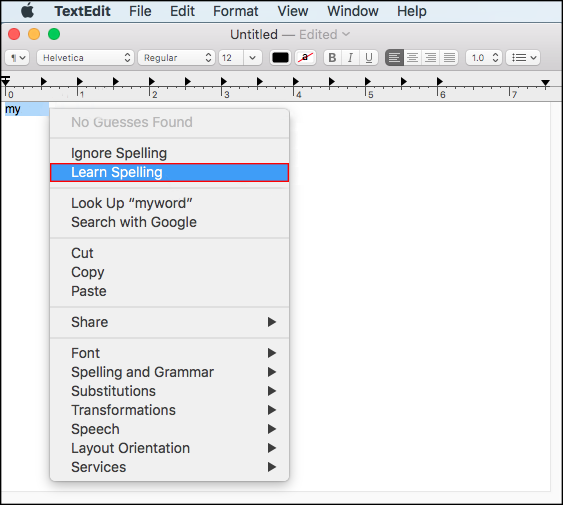Open the File menu
Screen dimensions: 563x505
(x=140, y=11)
